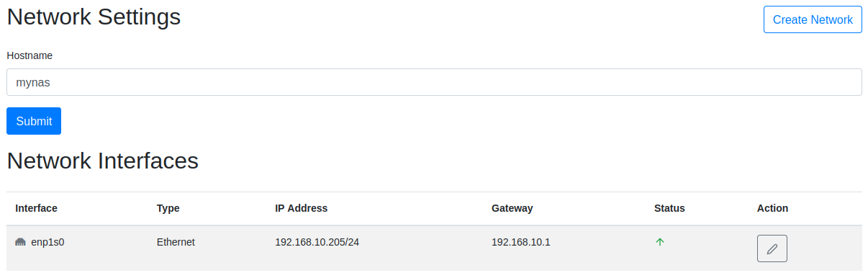Click the Interface column header
Image resolution: width=868 pixels, height=278 pixels.
click(36, 208)
